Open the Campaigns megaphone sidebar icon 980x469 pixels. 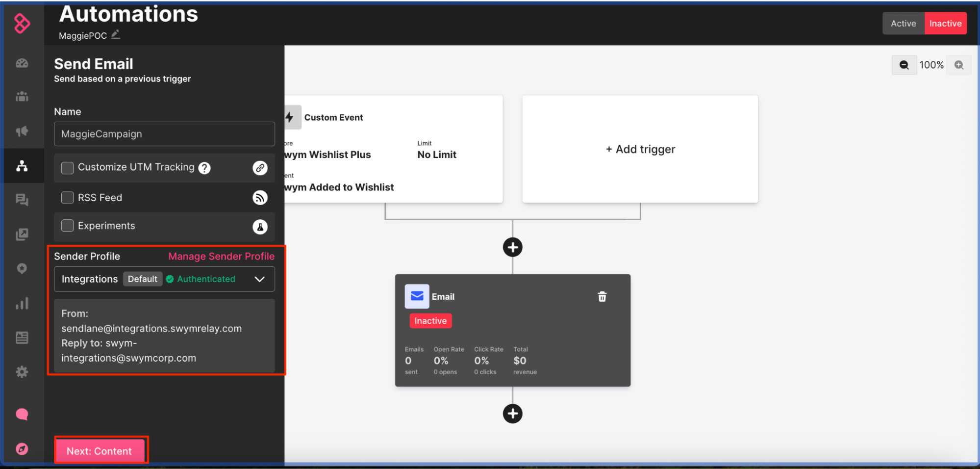click(22, 131)
